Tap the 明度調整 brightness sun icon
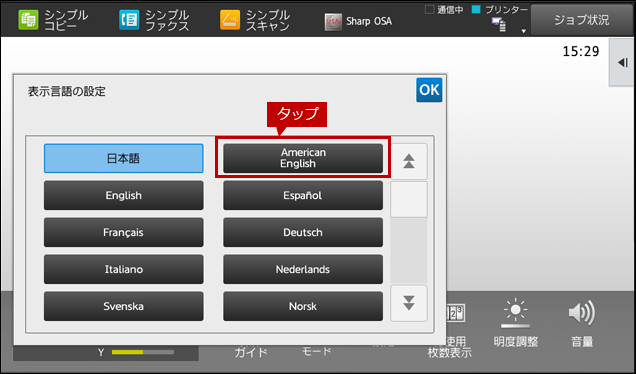The width and height of the screenshot is (636, 374). point(515,312)
